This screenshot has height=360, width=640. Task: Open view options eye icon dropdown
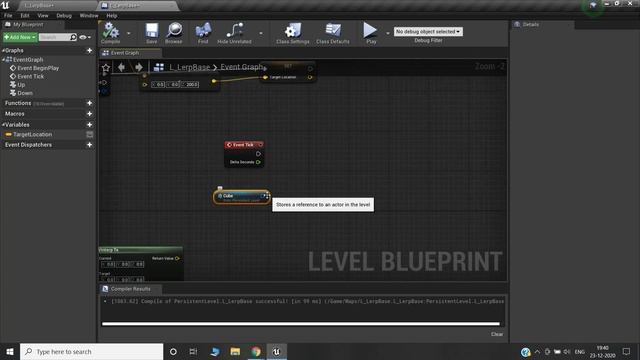[x=85, y=37]
